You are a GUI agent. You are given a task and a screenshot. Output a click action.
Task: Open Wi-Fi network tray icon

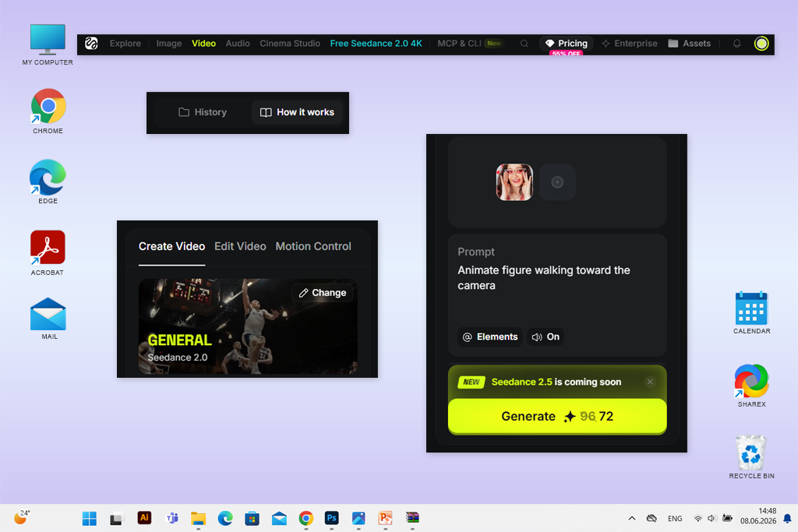[x=698, y=518]
